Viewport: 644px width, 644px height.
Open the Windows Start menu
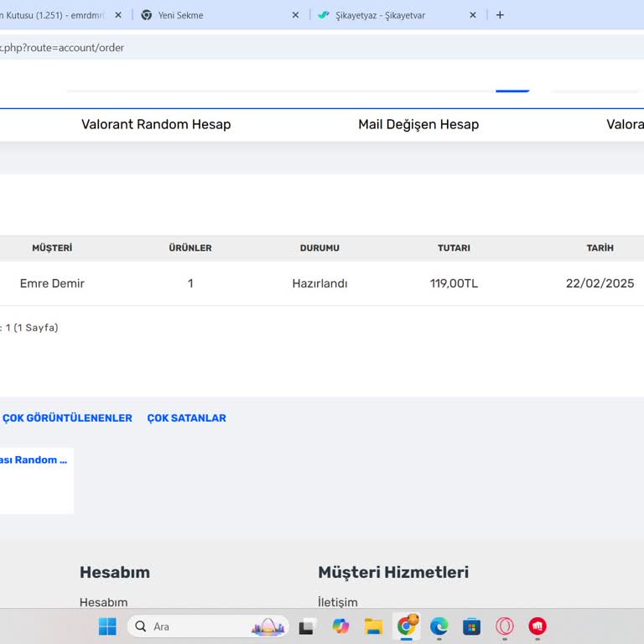click(107, 626)
